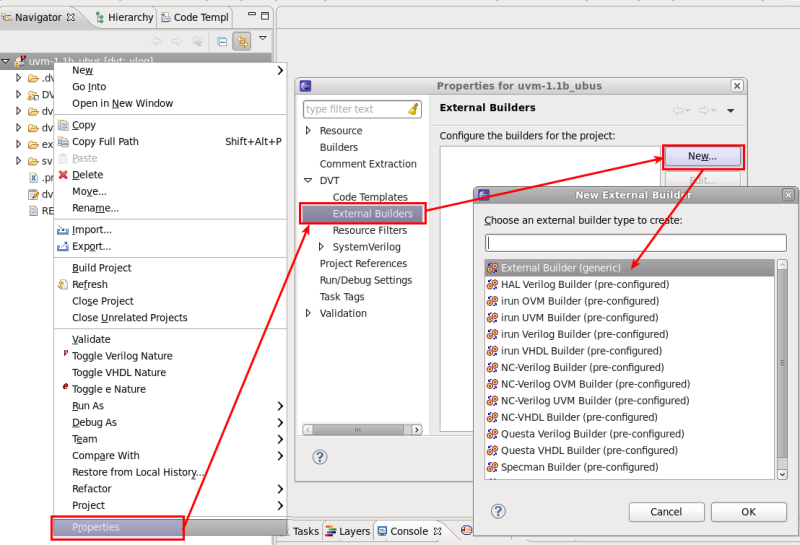Click the builder type filter text field
Viewport: 800px width, 545px height.
(x=635, y=243)
